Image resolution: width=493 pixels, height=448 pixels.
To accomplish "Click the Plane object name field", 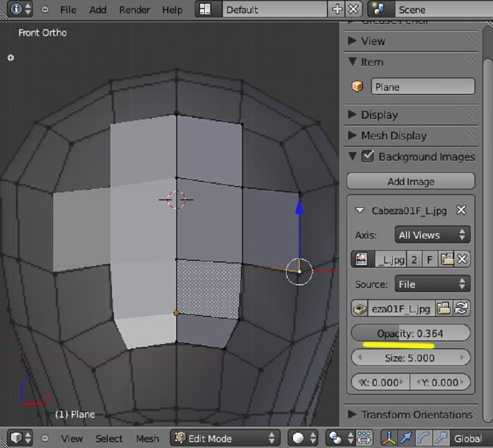I will coord(422,86).
